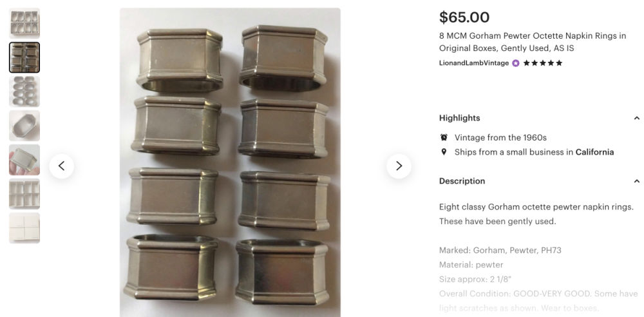Advance to the next photo with right arrow
The image size is (644, 317).
click(399, 166)
